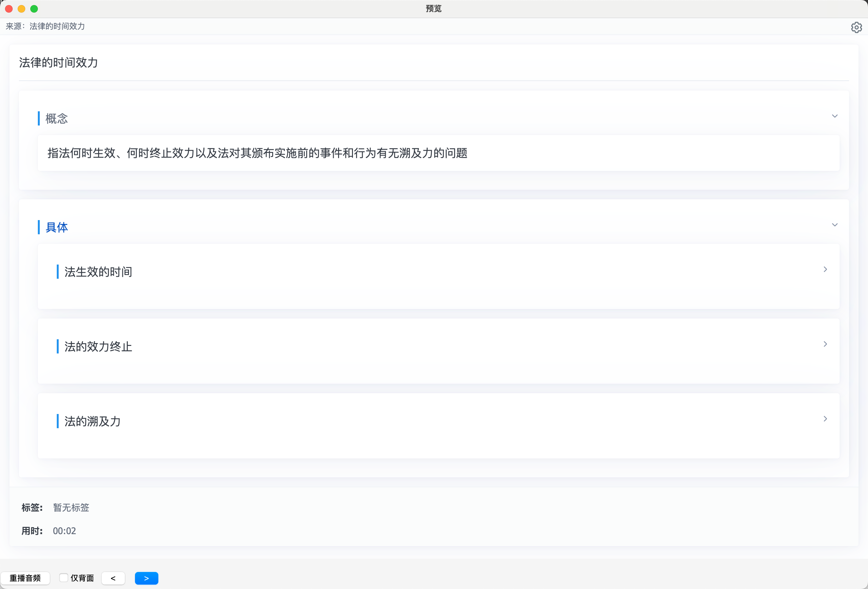Go to next card with > button
Viewport: 868px width, 589px height.
tap(146, 578)
